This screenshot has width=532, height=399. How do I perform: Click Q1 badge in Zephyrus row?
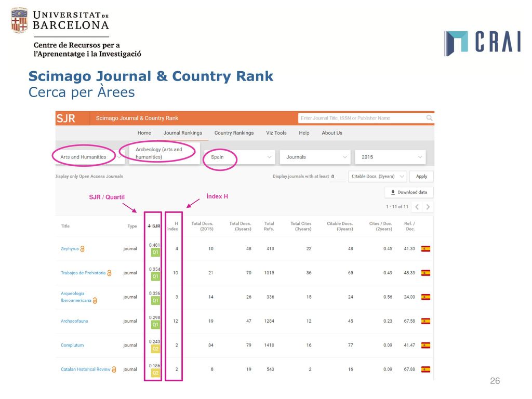click(155, 252)
